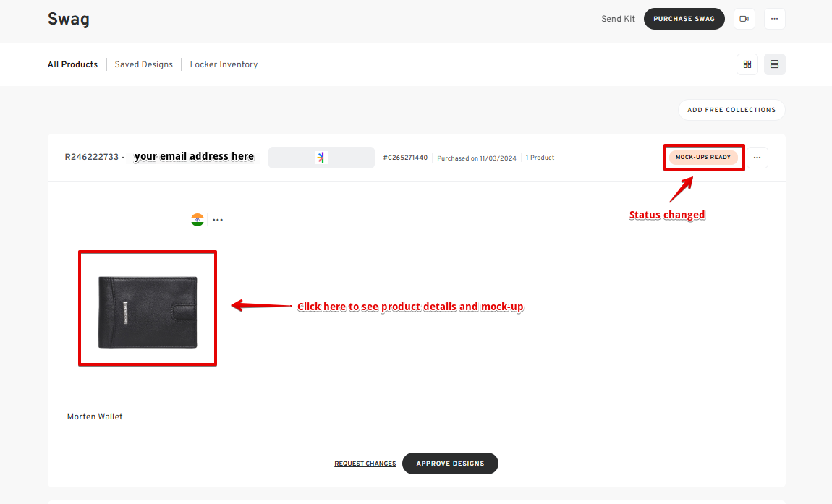The height and width of the screenshot is (504, 832).
Task: Open order options menu next to Mock-ups Ready
Action: click(757, 158)
